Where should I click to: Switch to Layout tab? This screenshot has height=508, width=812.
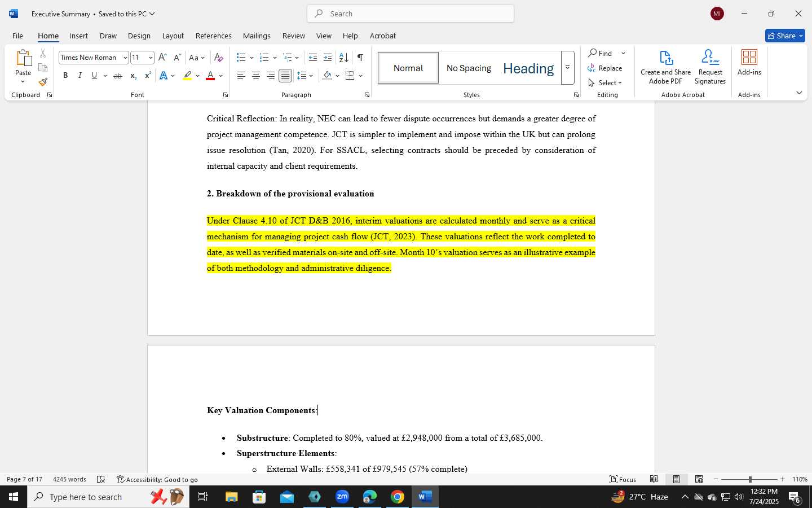(x=173, y=36)
